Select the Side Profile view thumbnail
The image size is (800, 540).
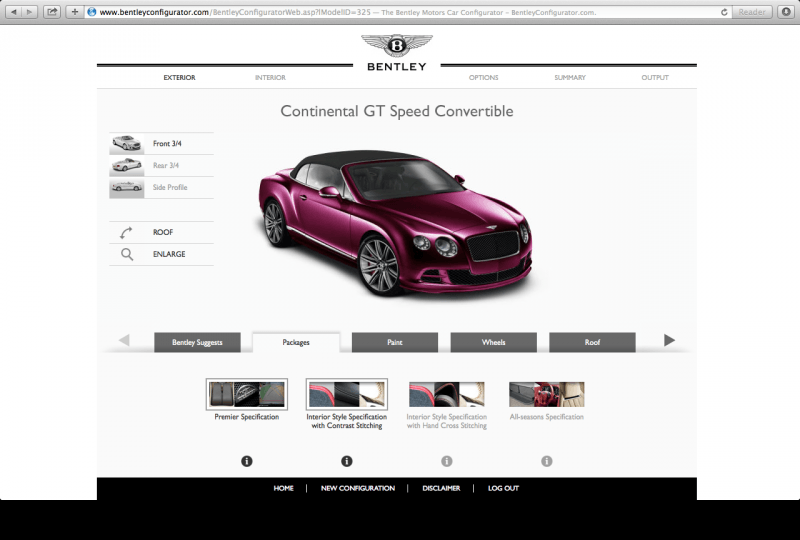pos(127,187)
